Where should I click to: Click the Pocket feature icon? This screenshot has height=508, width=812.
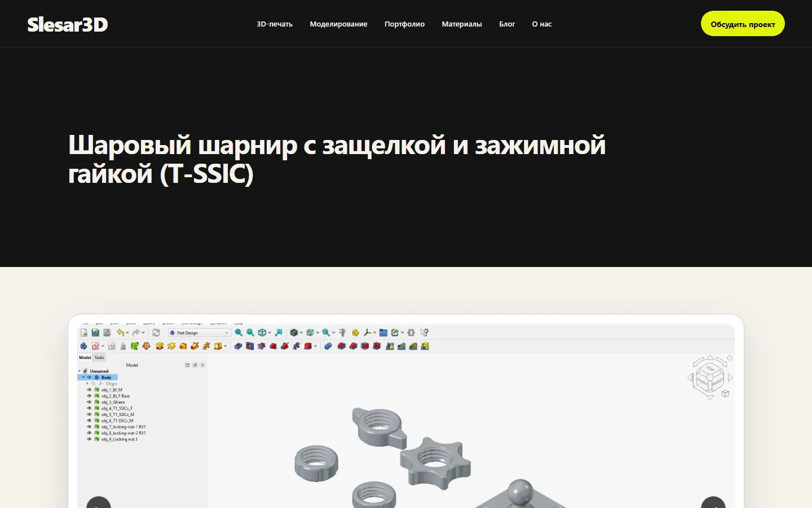point(238,346)
